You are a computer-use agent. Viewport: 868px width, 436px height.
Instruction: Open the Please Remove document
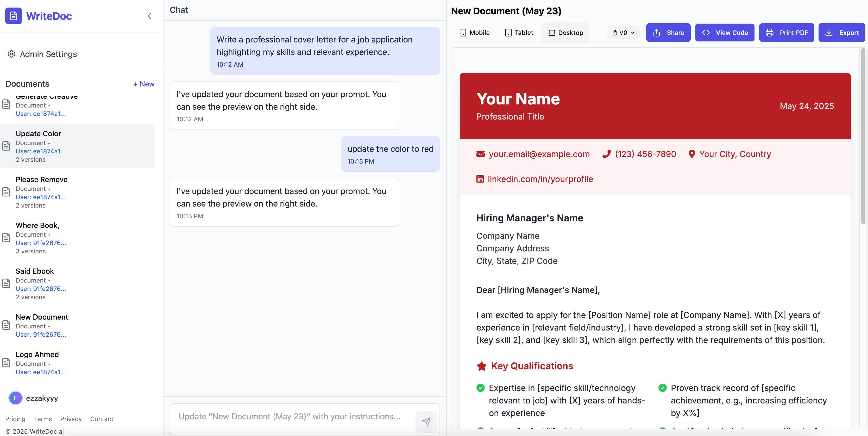click(x=78, y=192)
